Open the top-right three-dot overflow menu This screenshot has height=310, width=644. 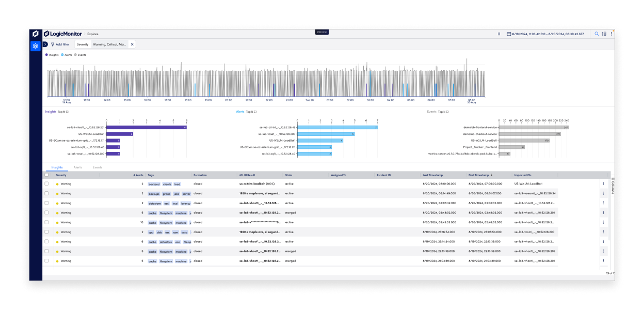click(612, 33)
